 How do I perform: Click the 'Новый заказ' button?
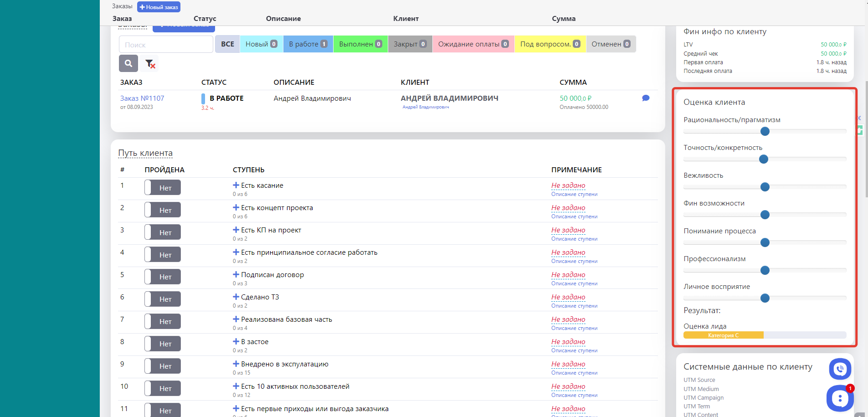coord(159,7)
